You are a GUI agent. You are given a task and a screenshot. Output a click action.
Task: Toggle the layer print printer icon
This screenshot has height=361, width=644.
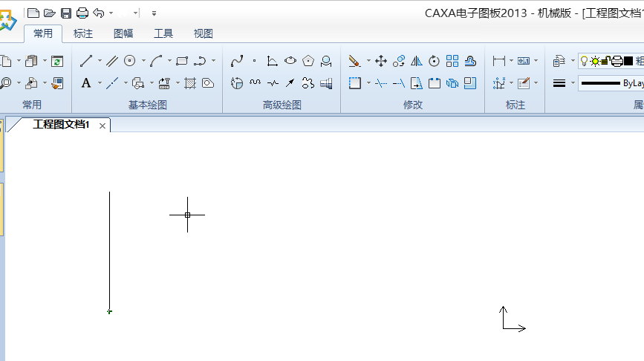point(617,62)
